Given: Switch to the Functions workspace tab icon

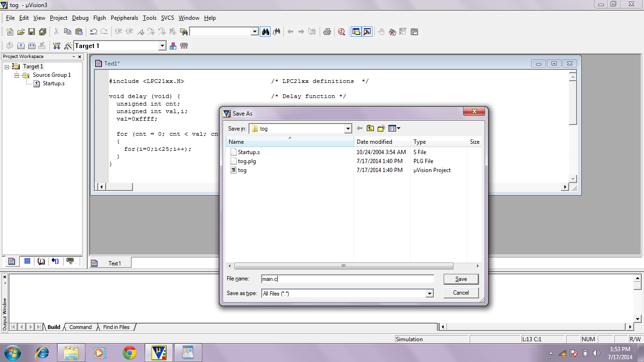Looking at the screenshot, I should coord(56,261).
